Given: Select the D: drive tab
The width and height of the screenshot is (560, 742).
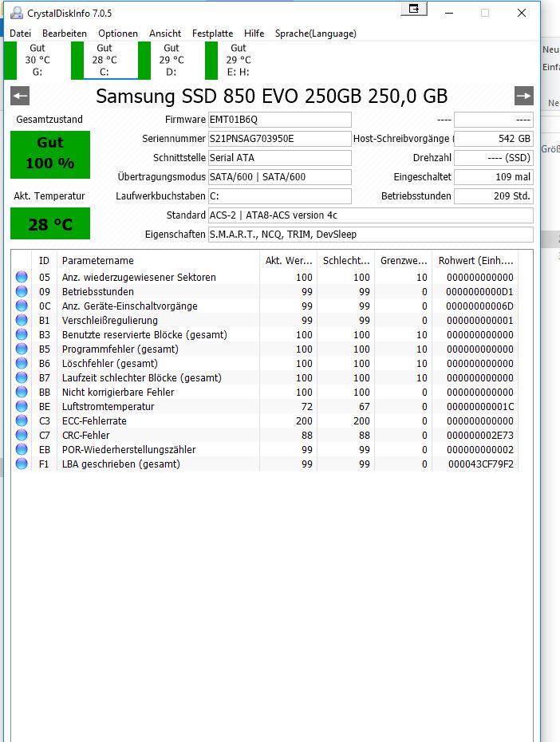Looking at the screenshot, I should point(172,60).
